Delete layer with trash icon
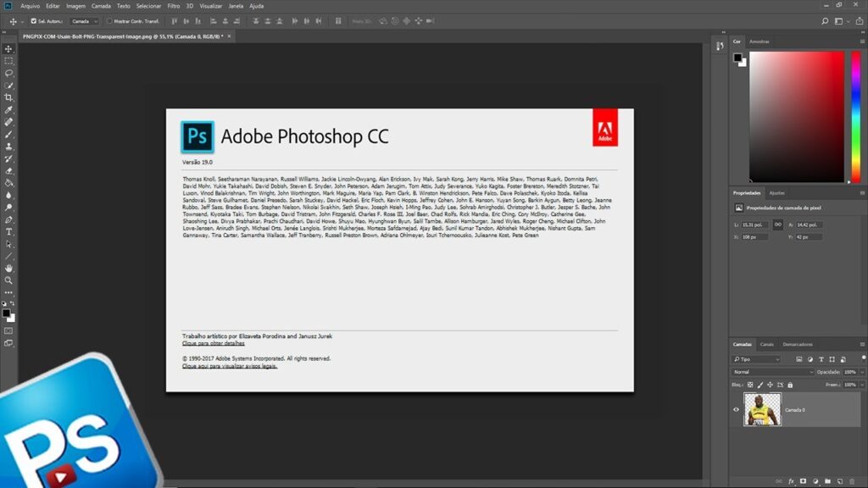 [852, 481]
